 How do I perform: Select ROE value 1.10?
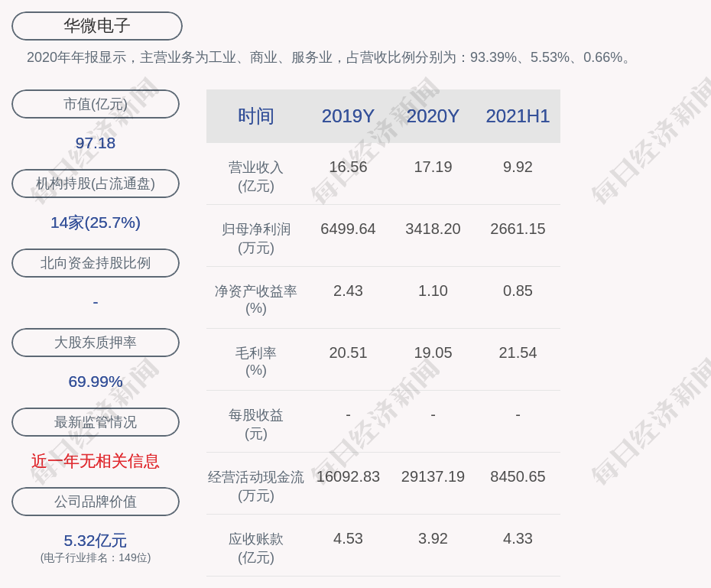(x=433, y=291)
